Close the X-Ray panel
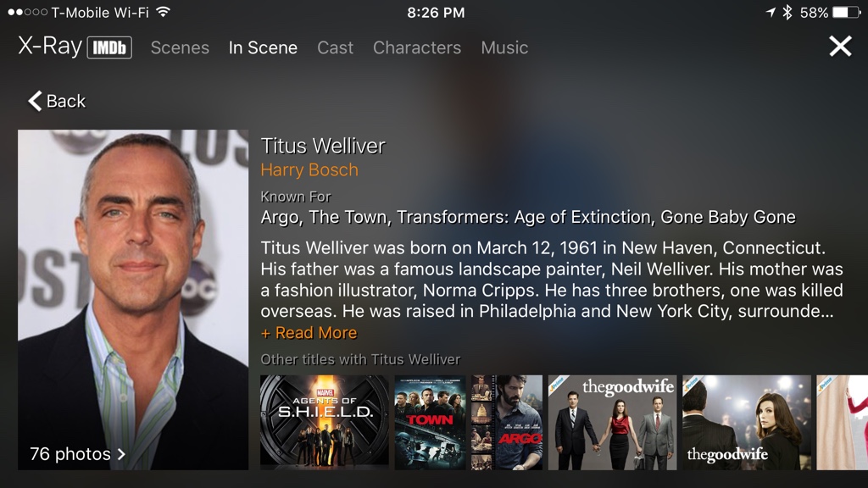 point(840,47)
